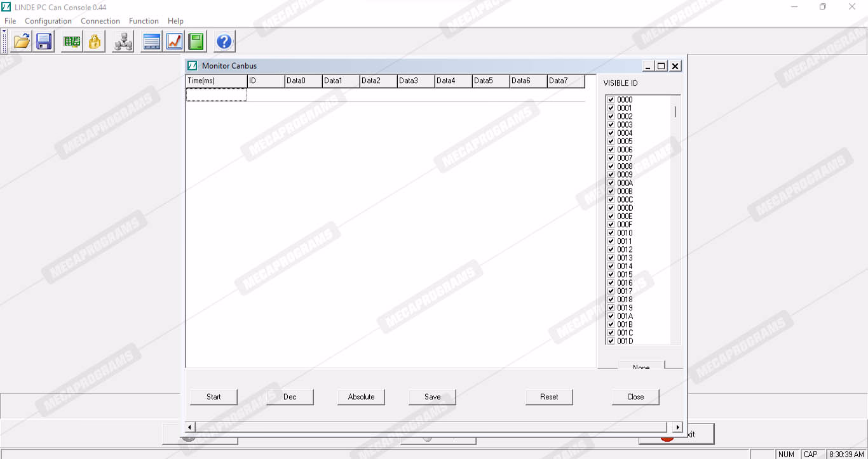Image resolution: width=868 pixels, height=459 pixels.
Task: Click the empty Time(ms) cell in first row
Action: coord(216,95)
